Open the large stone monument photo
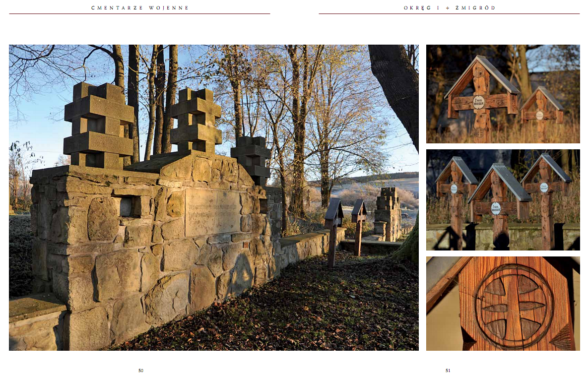Screen dimensions: 588x377 (213, 278)
